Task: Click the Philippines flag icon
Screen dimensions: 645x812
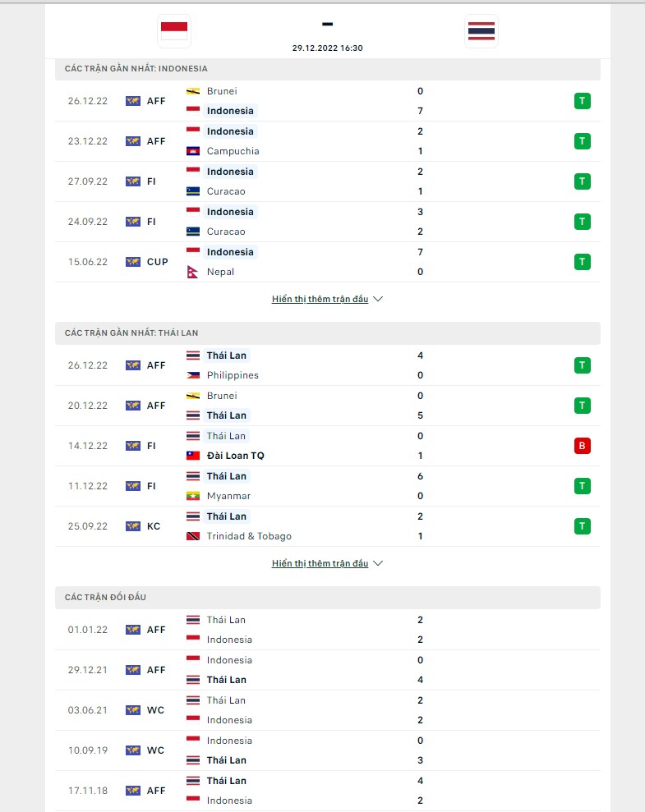Action: click(193, 375)
